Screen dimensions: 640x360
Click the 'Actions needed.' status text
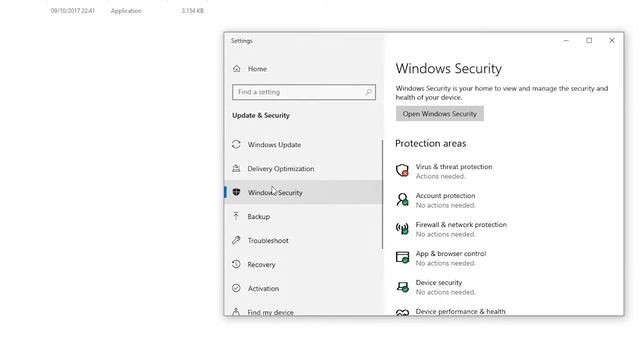point(440,176)
